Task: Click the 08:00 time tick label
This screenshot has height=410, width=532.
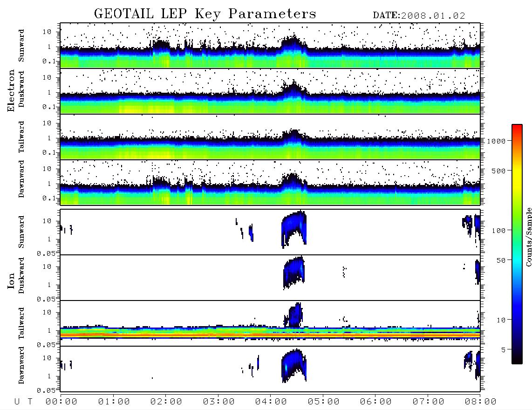Action: pyautogui.click(x=481, y=402)
